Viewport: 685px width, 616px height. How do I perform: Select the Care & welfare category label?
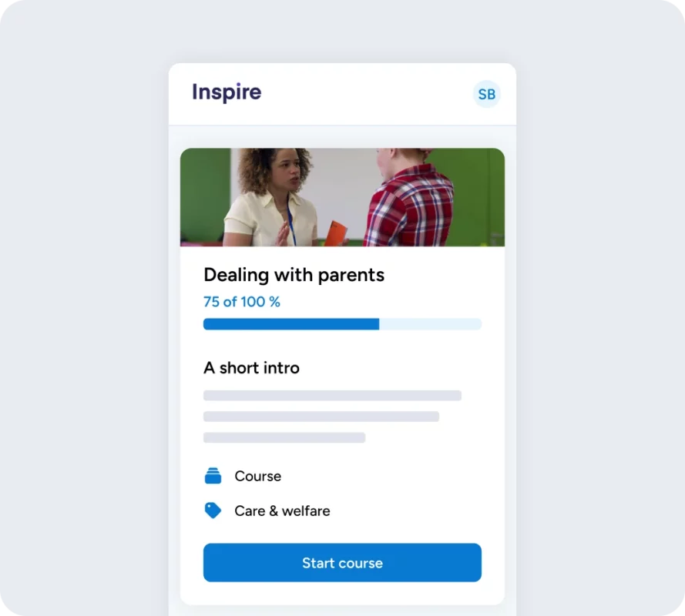(282, 511)
